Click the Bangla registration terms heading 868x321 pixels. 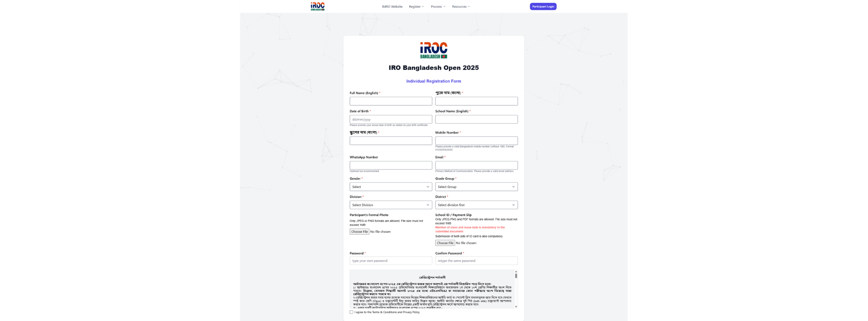click(x=432, y=277)
